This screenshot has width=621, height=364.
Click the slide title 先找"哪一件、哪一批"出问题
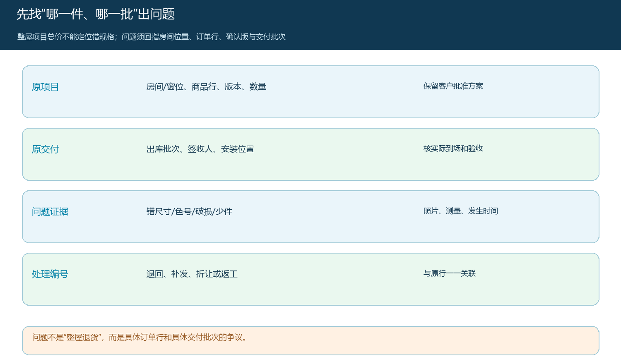point(96,14)
